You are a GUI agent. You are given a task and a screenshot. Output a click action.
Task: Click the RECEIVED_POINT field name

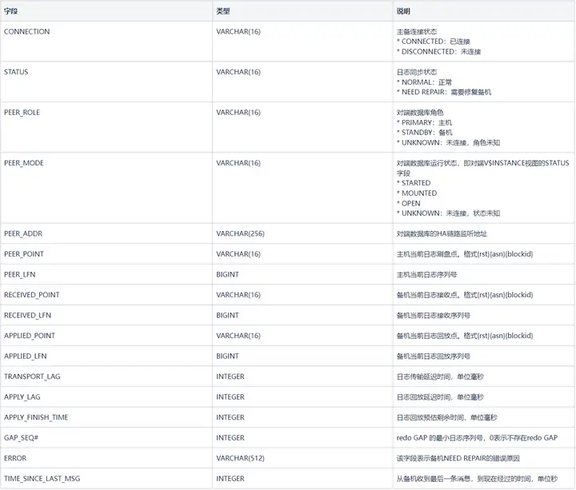(x=32, y=295)
